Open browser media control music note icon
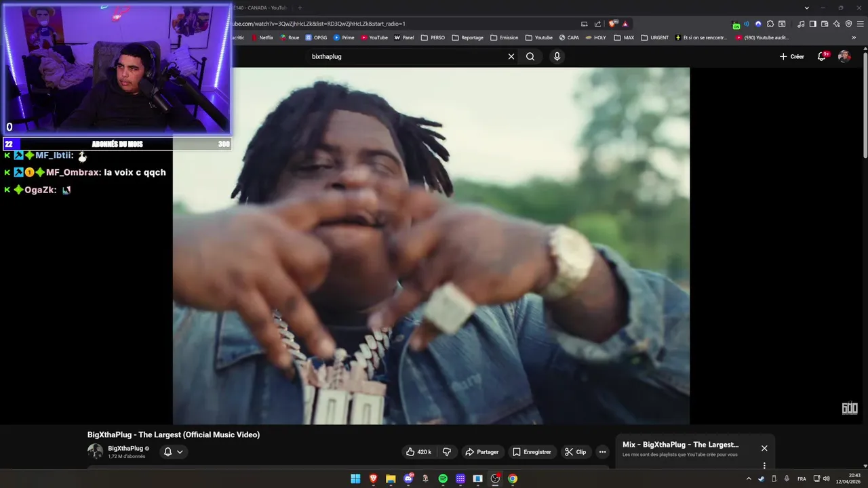The height and width of the screenshot is (488, 868). [801, 24]
